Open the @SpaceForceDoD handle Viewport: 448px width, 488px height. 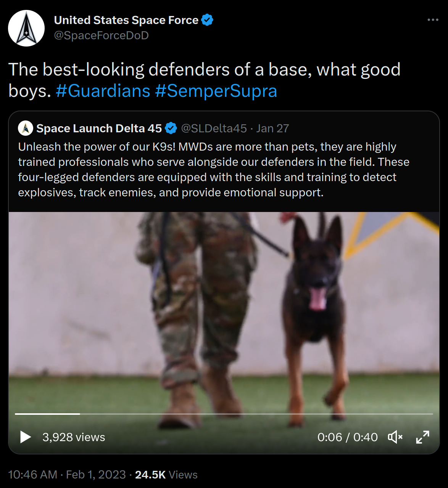tap(102, 35)
